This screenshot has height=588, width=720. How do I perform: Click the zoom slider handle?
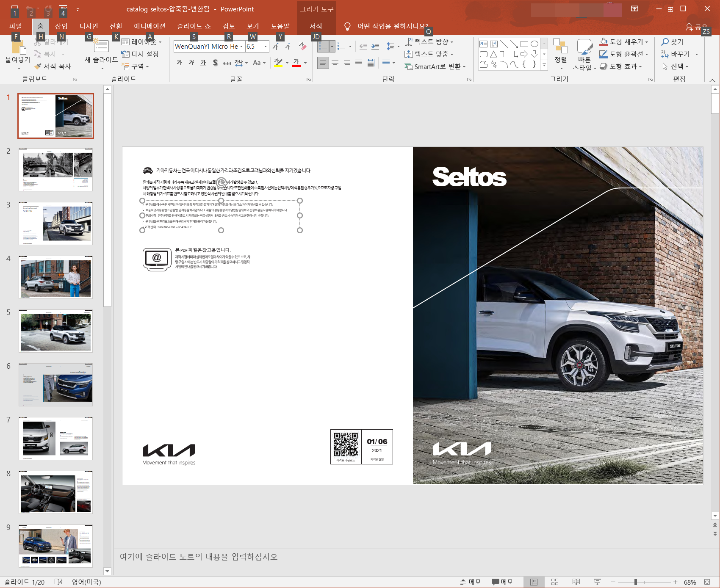(636, 582)
